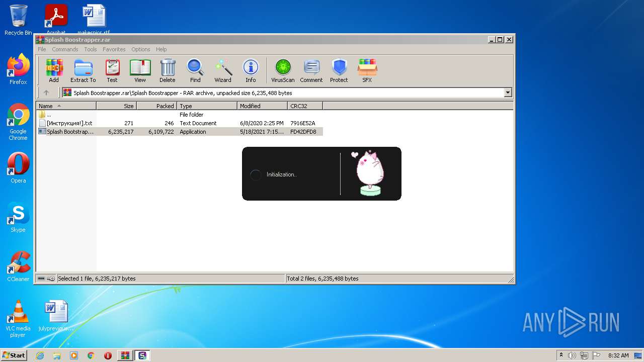Click the 8:32 AM taskbar clock
The width and height of the screenshot is (644, 362).
pos(618,355)
